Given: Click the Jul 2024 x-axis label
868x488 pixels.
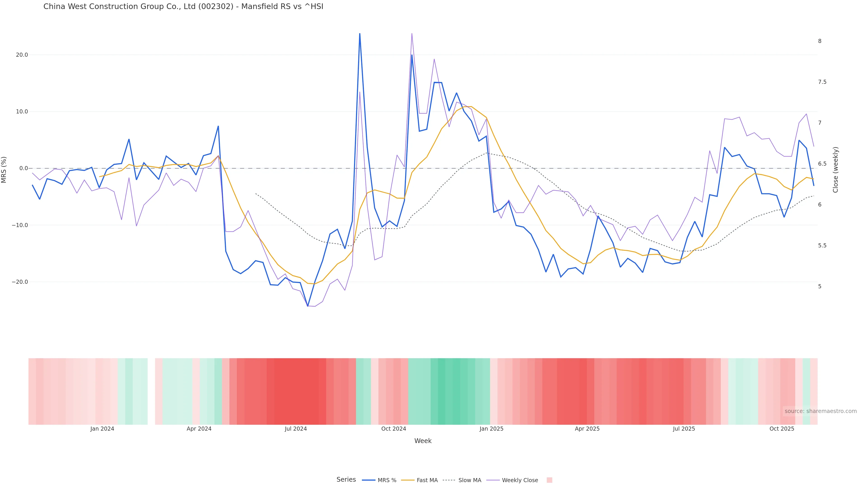Looking at the screenshot, I should pos(295,429).
